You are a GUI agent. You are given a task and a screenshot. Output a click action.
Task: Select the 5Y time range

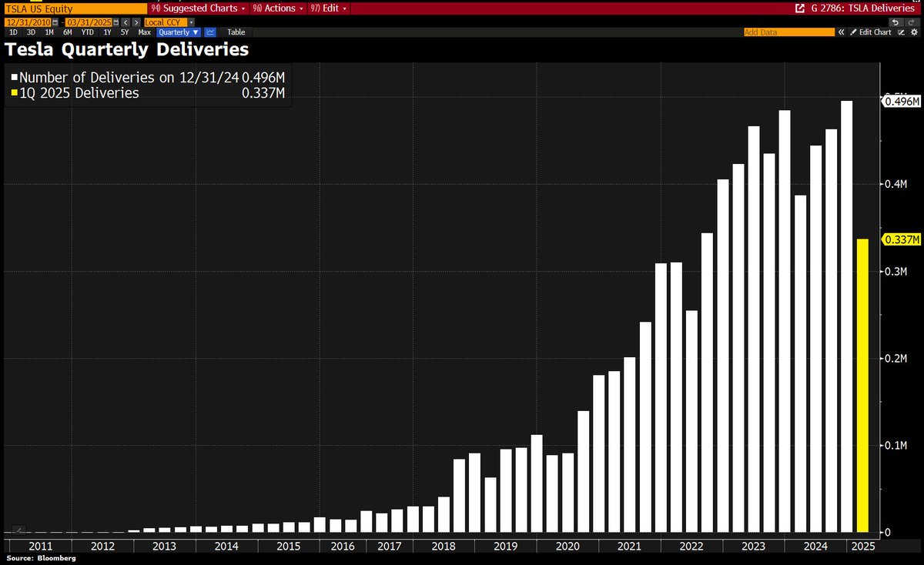pos(125,32)
